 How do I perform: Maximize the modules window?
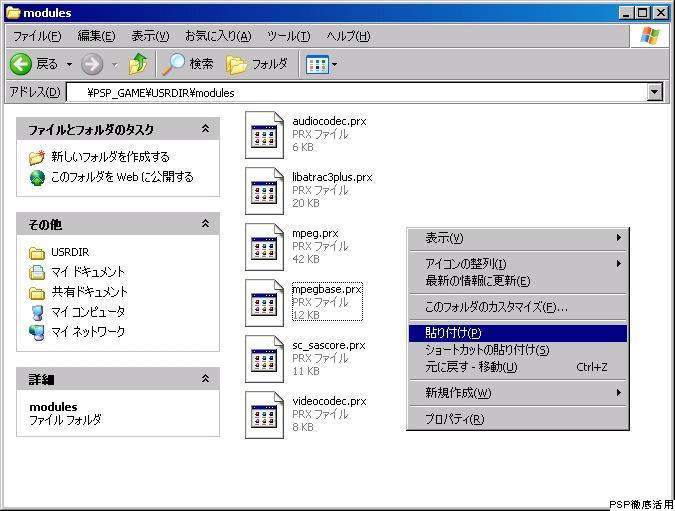tap(642, 12)
